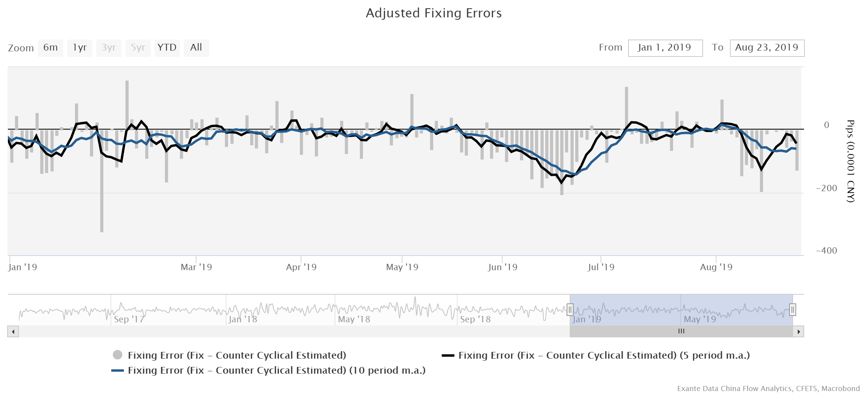Zoom to YTD range
Viewport: 868px width, 395px height.
(167, 48)
